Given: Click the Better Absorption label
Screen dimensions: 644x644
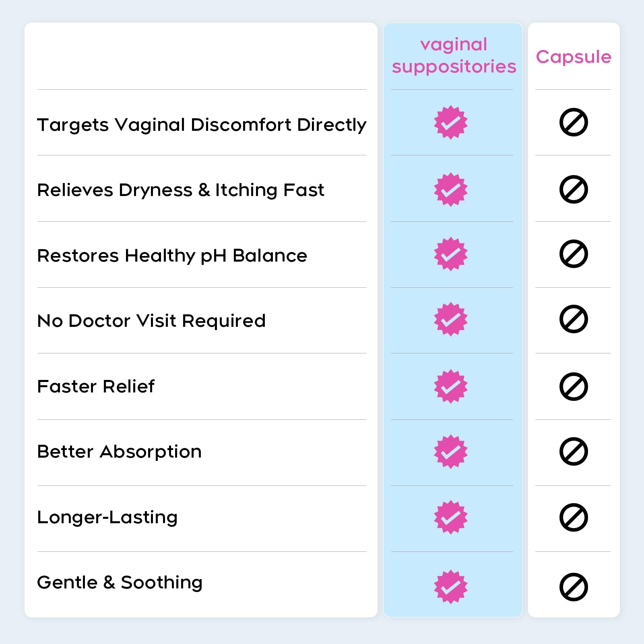Looking at the screenshot, I should click(x=119, y=452).
